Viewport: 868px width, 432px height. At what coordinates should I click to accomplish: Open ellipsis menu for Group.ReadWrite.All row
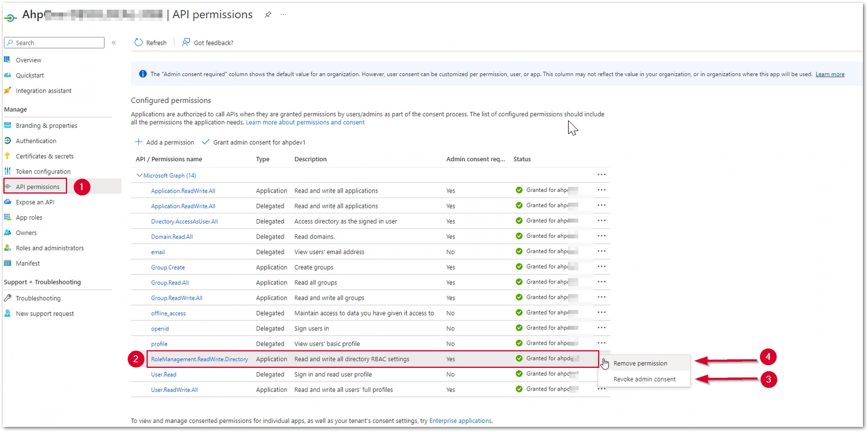point(602,297)
